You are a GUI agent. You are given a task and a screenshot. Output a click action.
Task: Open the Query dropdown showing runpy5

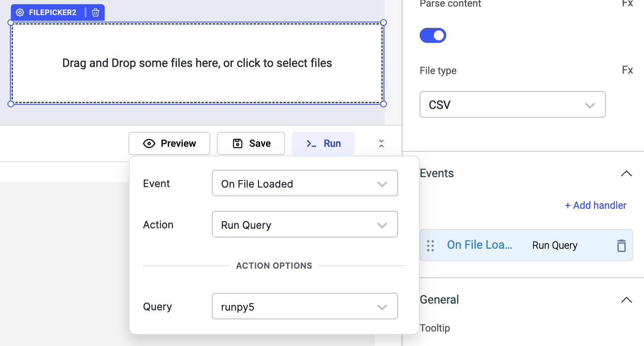point(305,306)
